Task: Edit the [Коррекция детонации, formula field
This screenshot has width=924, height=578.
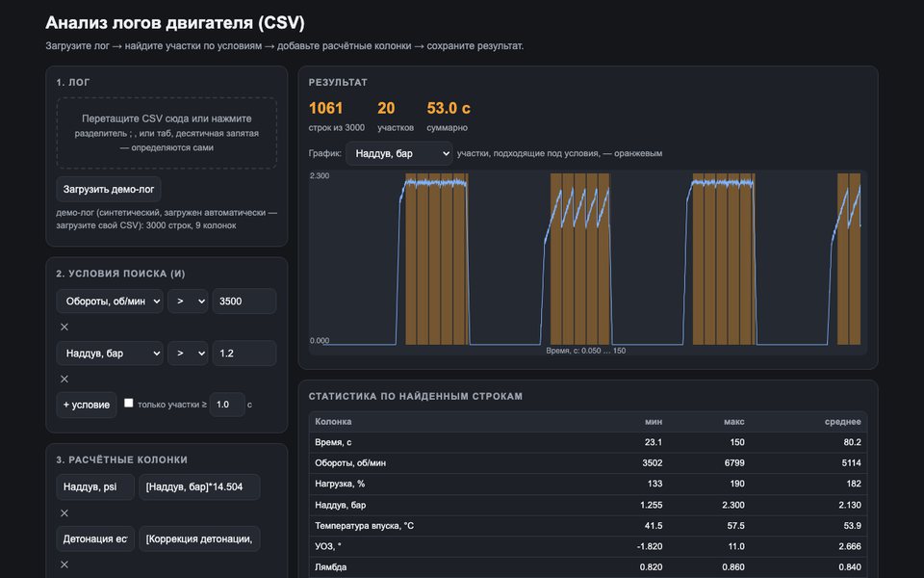Action: [x=199, y=539]
